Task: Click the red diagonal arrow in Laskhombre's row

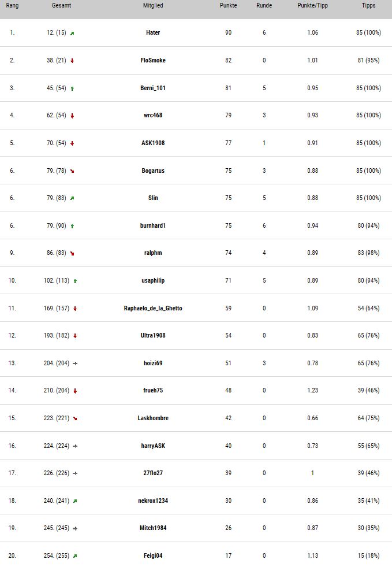Action: (75, 418)
